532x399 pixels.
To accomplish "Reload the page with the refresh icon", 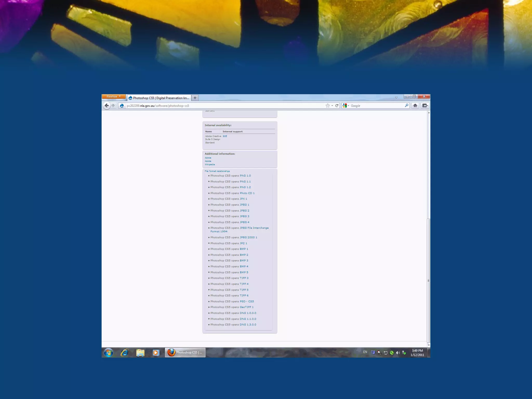I will click(x=337, y=105).
